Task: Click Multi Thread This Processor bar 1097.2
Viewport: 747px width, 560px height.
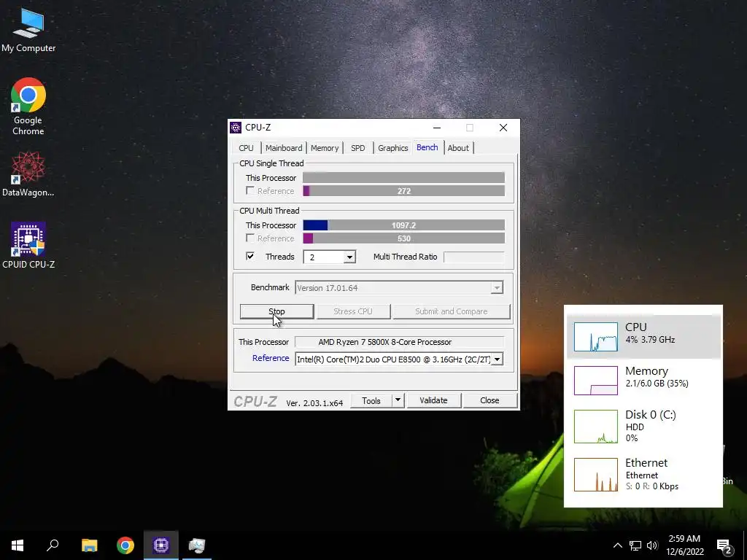Action: point(404,225)
